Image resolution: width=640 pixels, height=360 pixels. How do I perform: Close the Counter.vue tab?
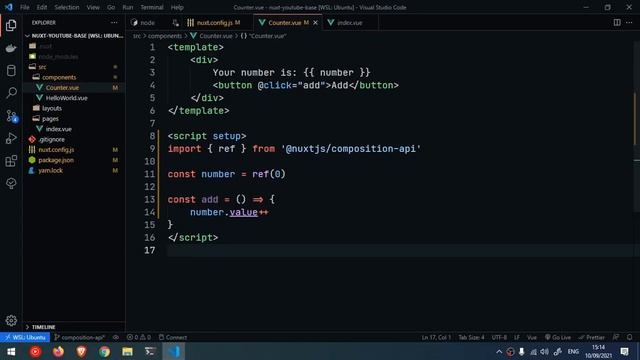(316, 22)
